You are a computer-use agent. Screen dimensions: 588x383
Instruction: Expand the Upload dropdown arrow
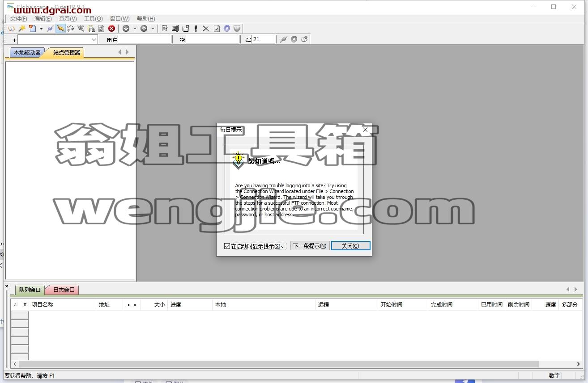point(153,29)
